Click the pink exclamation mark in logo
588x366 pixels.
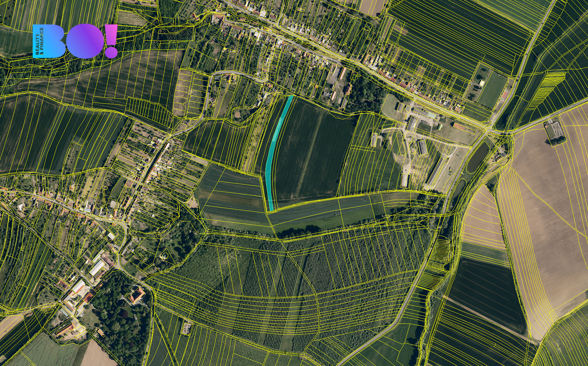(111, 41)
